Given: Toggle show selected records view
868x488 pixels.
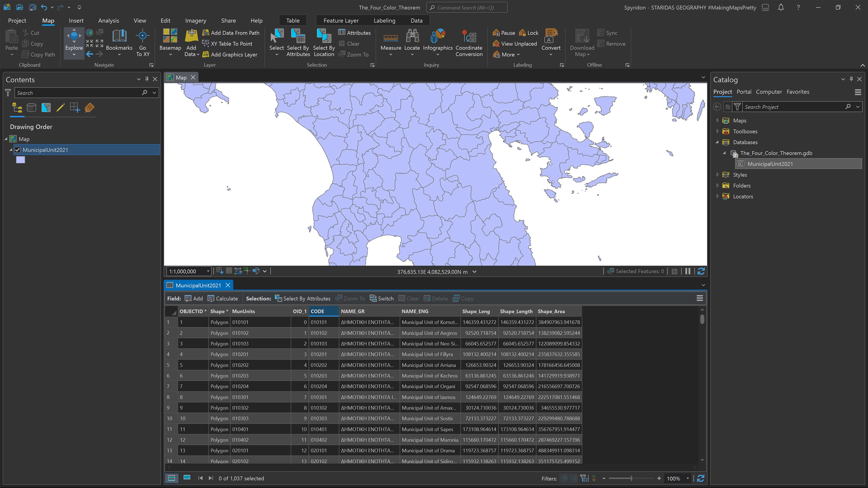Looking at the screenshot, I should click(187, 478).
